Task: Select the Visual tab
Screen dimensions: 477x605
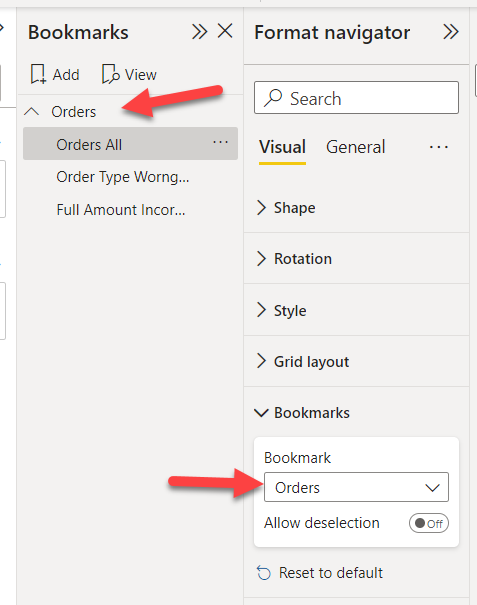Action: pyautogui.click(x=282, y=147)
